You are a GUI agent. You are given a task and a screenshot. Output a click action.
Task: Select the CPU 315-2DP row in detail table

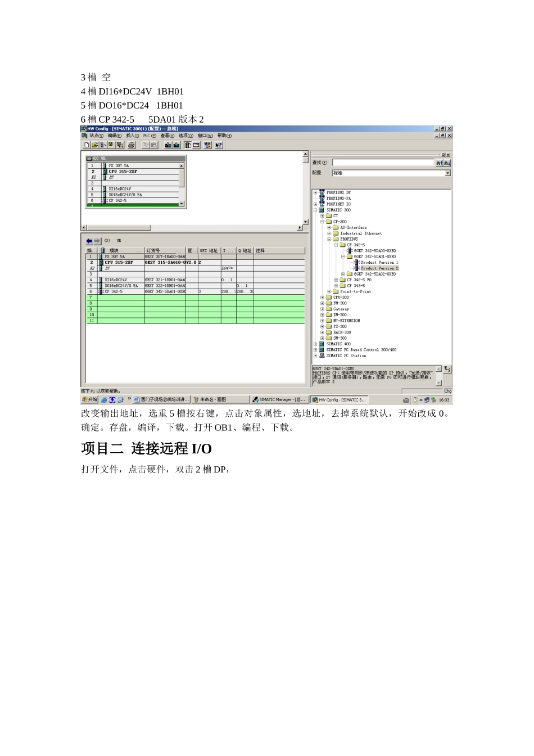click(x=196, y=262)
